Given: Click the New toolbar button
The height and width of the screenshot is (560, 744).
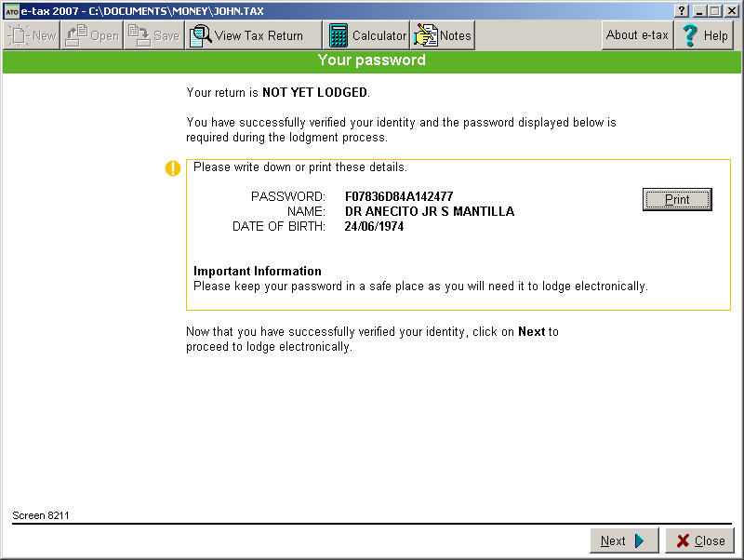Looking at the screenshot, I should pos(32,35).
